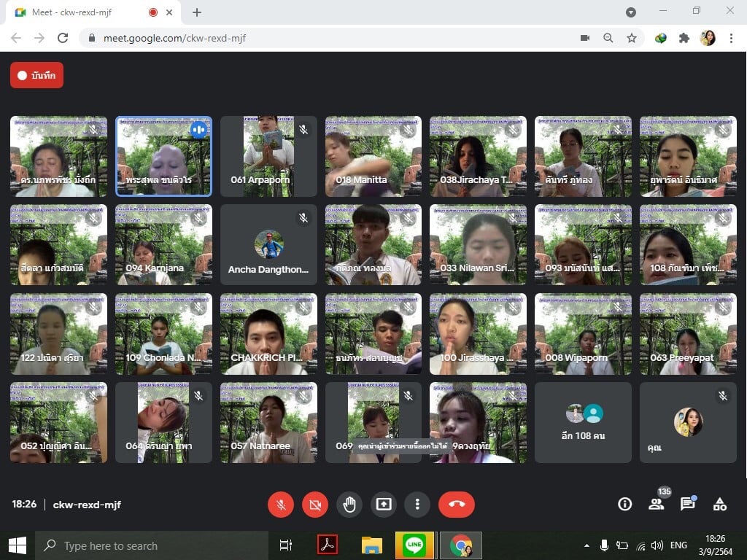This screenshot has width=747, height=560.
Task: Click the 061 Arpaporn video tile
Action: point(268,156)
